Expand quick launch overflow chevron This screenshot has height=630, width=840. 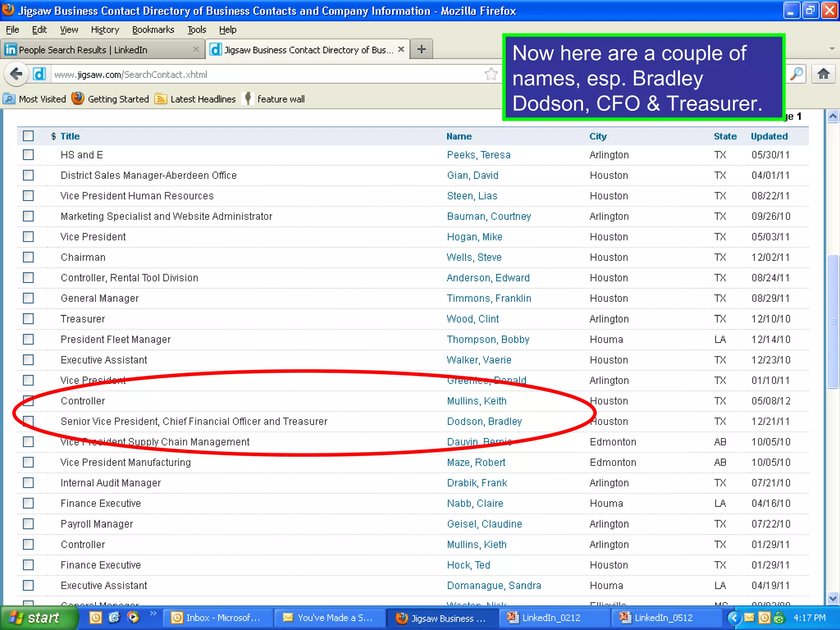pyautogui.click(x=153, y=613)
